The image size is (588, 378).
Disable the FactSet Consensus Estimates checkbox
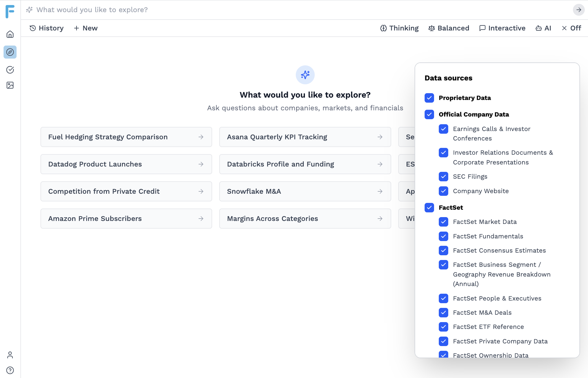pyautogui.click(x=444, y=251)
